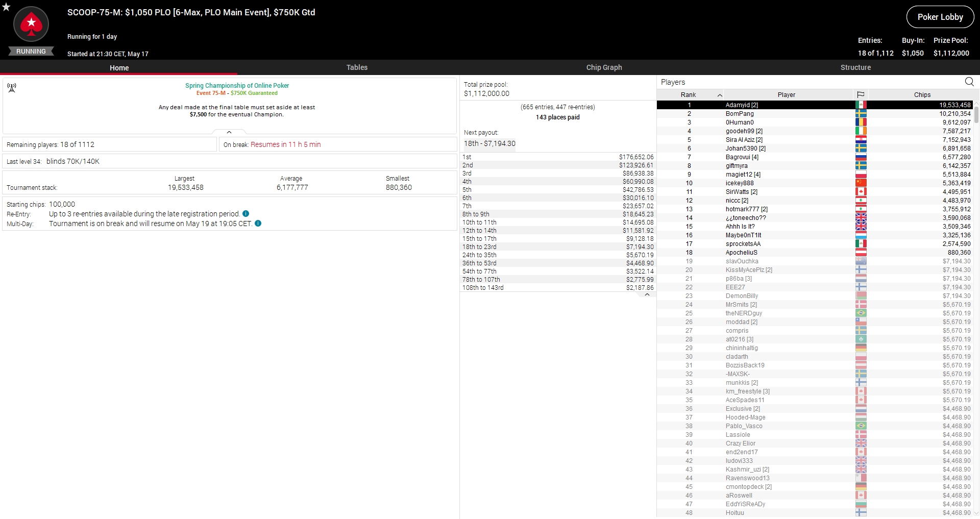980x519 pixels.
Task: Click the flag icon beside chininhaltig
Action: click(x=861, y=348)
